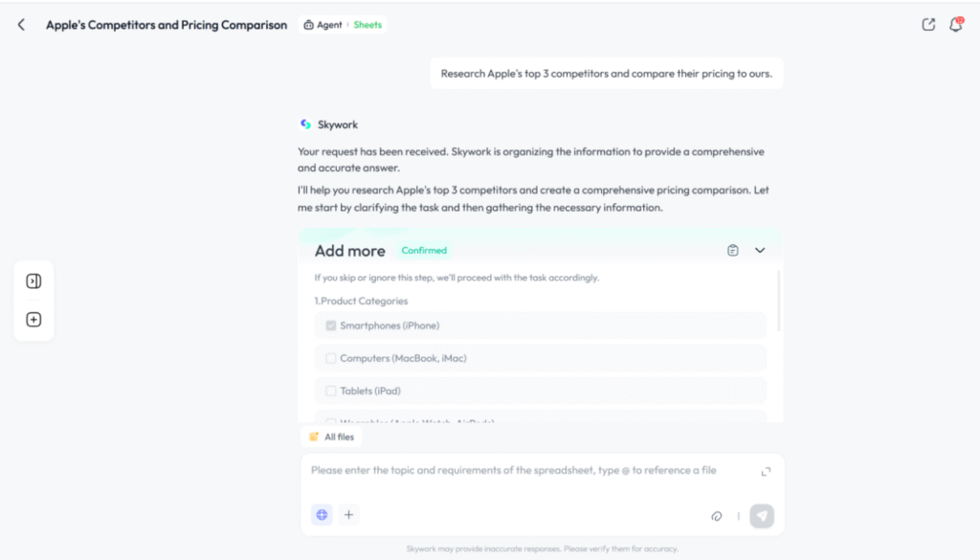Select the Agent mode label

(323, 25)
